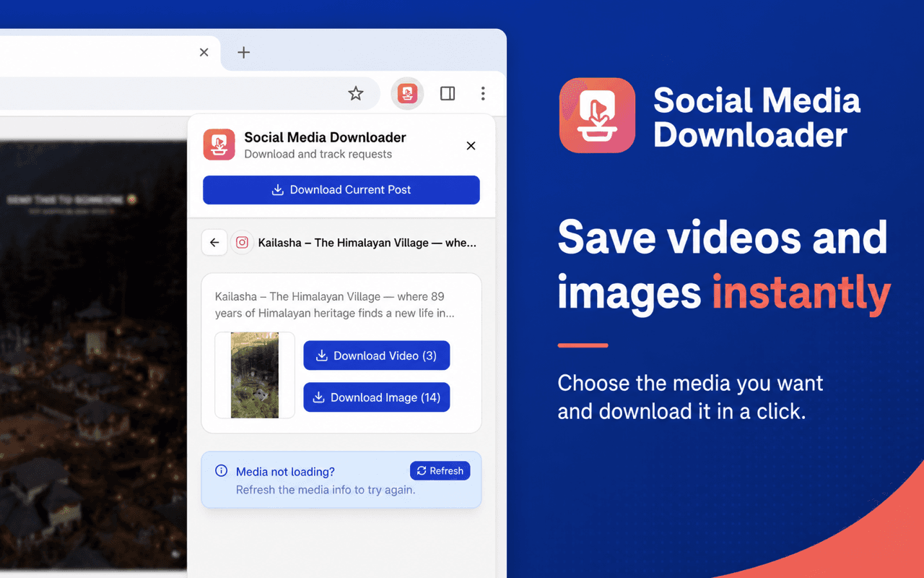The width and height of the screenshot is (924, 578).
Task: Click the Instagram icon beside the post title
Action: (243, 243)
